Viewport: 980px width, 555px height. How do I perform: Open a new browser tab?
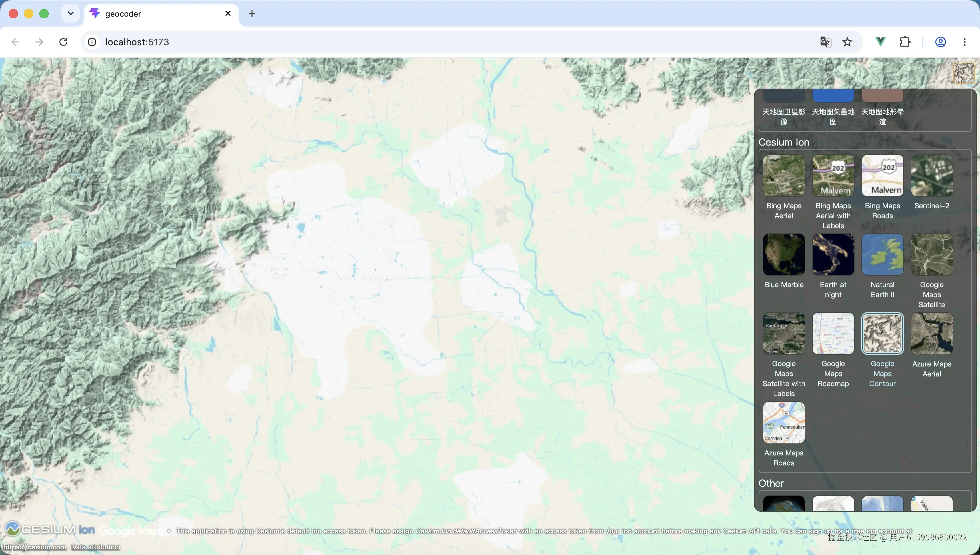pyautogui.click(x=252, y=14)
